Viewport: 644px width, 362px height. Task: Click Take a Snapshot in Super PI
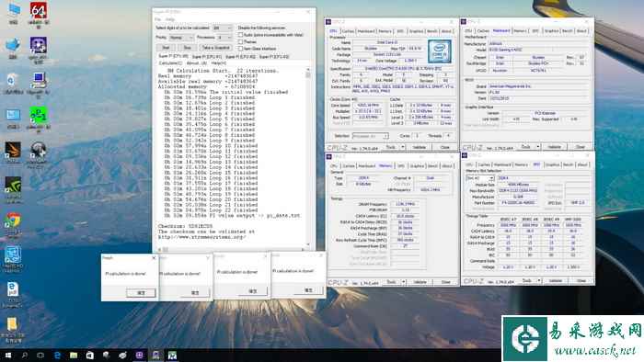(x=216, y=48)
